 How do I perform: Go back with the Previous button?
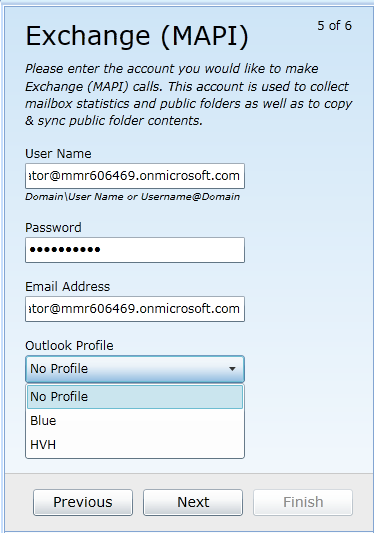point(83,502)
